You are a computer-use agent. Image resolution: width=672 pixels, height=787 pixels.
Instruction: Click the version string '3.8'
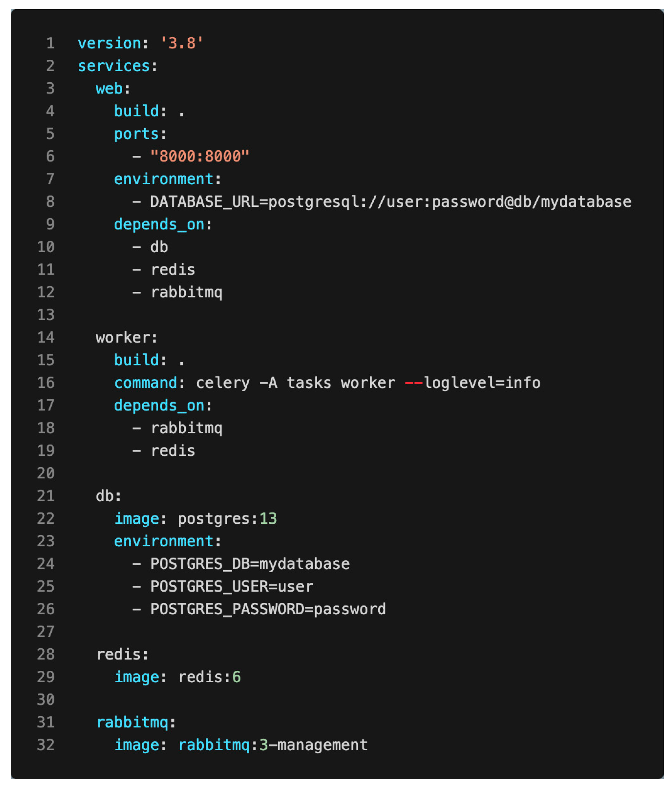(x=182, y=43)
